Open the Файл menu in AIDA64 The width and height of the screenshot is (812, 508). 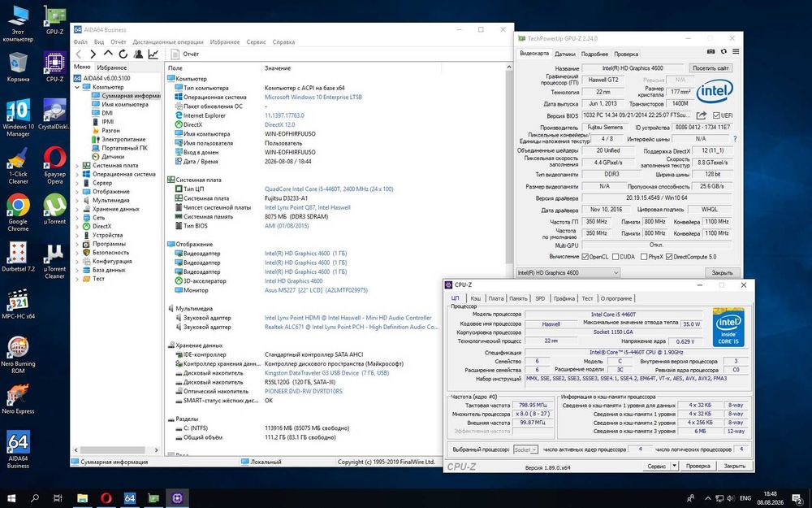click(80, 42)
